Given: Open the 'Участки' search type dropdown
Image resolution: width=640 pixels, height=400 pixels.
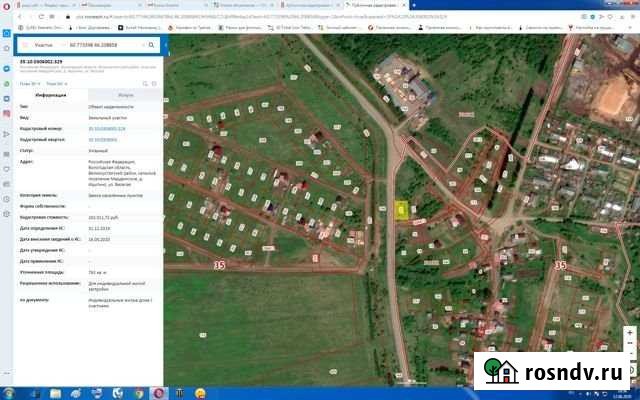Looking at the screenshot, I should pyautogui.click(x=43, y=46).
